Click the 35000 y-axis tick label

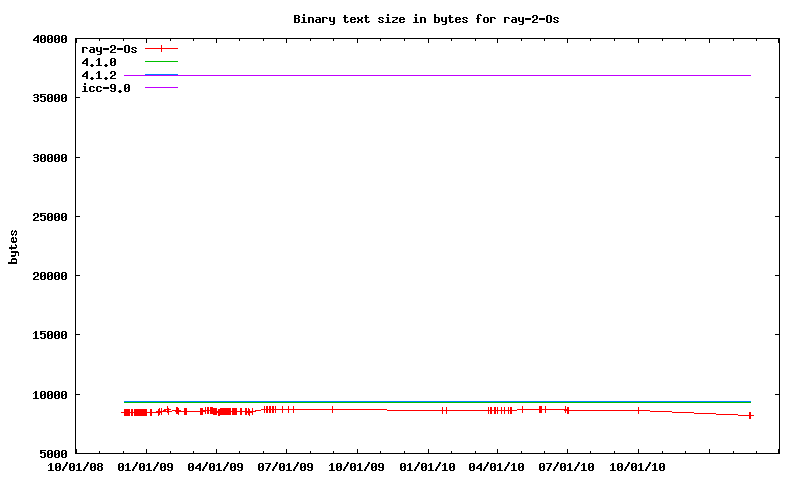pyautogui.click(x=49, y=99)
